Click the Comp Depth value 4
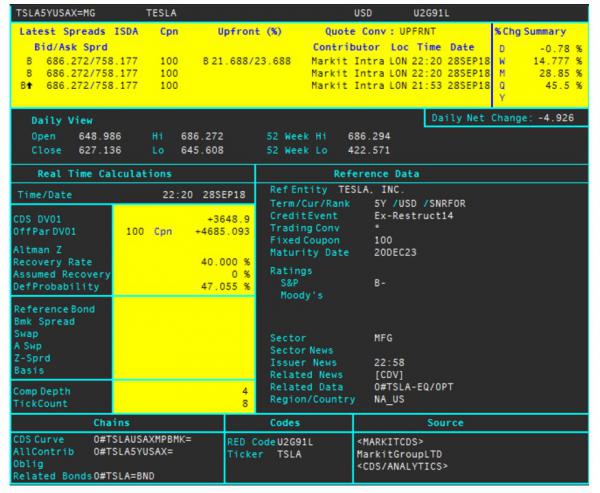This screenshot has width=600, height=493. (x=245, y=391)
